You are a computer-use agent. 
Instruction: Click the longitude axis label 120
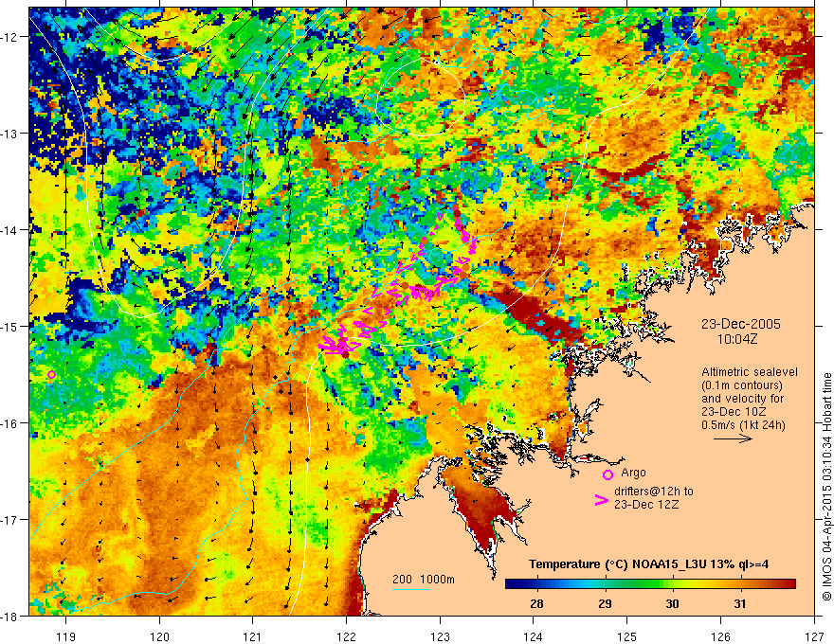point(159,636)
